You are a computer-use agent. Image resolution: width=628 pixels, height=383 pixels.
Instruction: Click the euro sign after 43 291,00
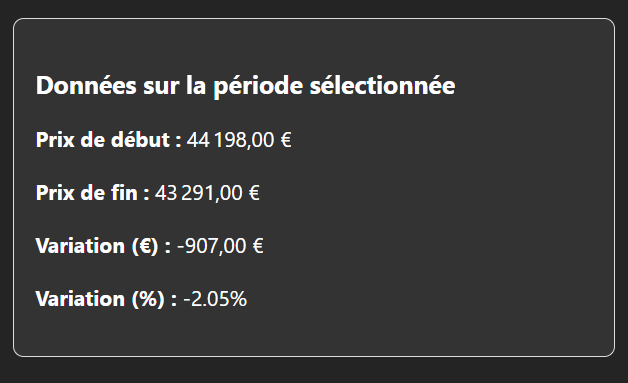click(254, 193)
